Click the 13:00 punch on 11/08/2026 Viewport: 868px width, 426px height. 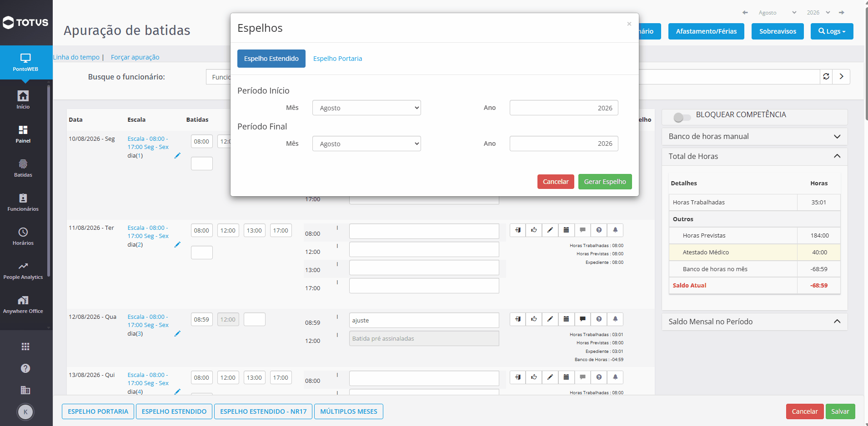pos(254,230)
